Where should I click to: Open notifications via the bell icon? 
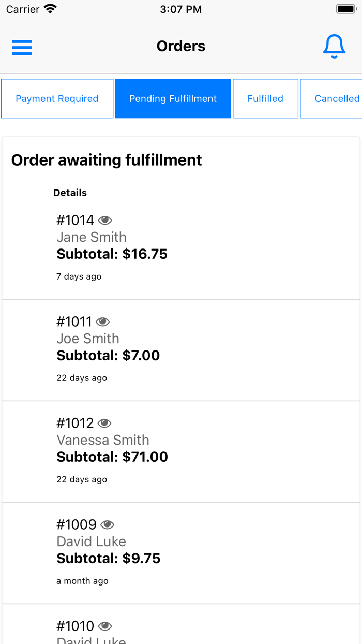pyautogui.click(x=334, y=47)
